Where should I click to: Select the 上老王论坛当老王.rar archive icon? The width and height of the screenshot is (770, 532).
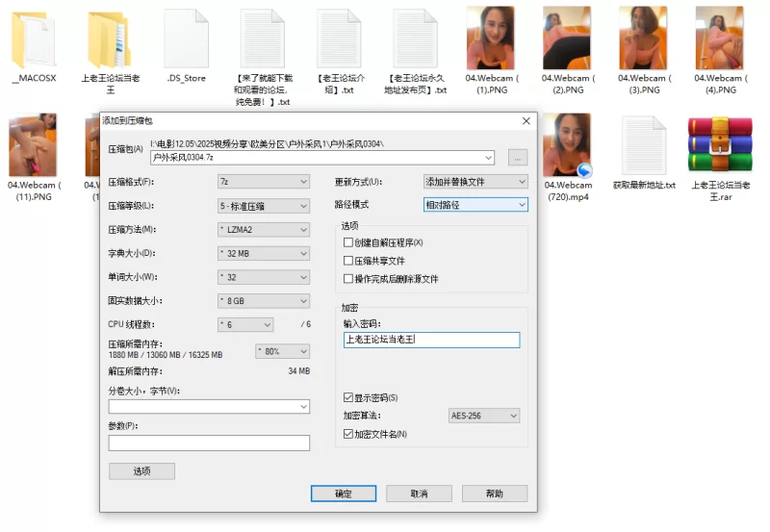(720, 144)
